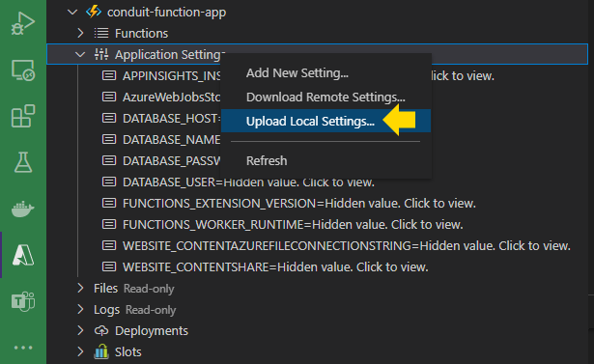
Task: Open the Teams Toolkit view
Action: pos(23,301)
